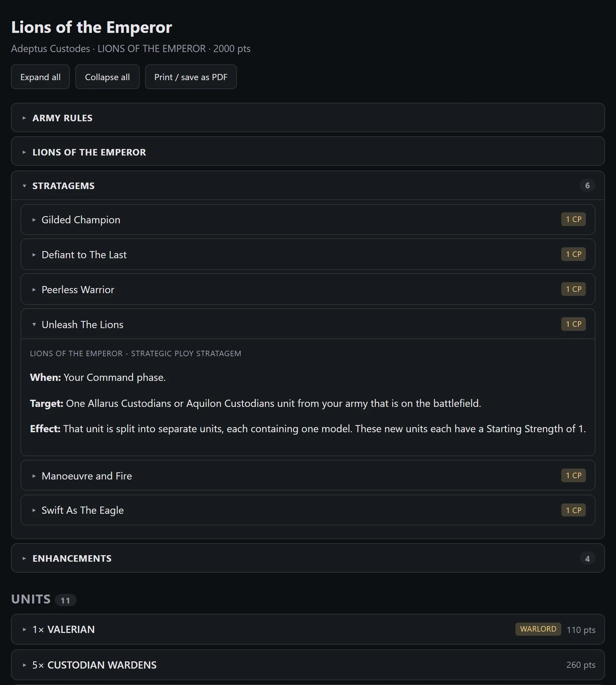Collapse the Stratagems section
Viewport: 616px width, 685px height.
pos(308,186)
